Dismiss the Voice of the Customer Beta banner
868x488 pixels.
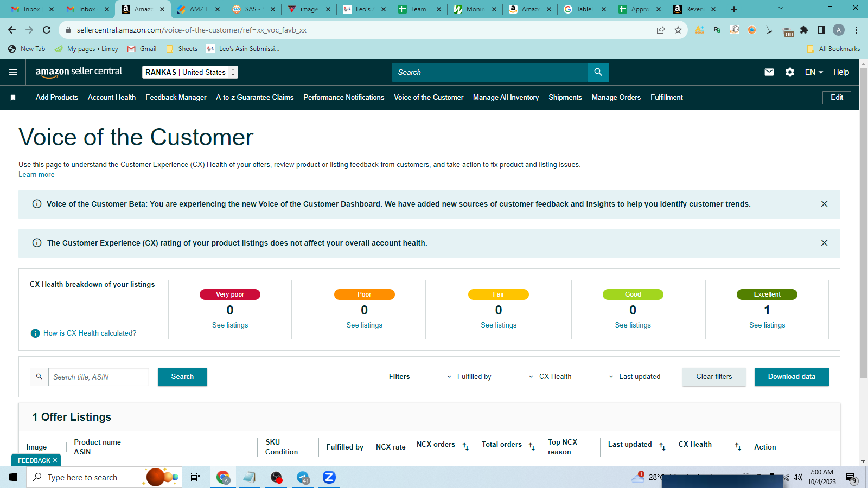point(824,204)
